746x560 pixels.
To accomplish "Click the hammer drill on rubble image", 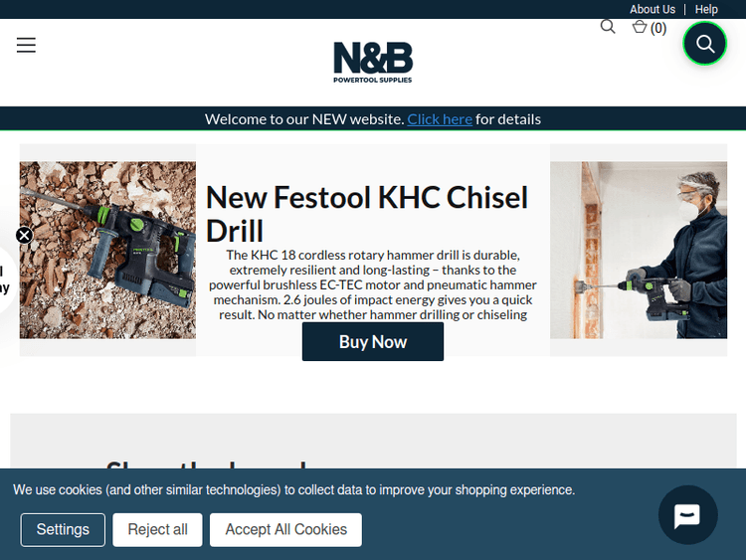I will point(107,250).
